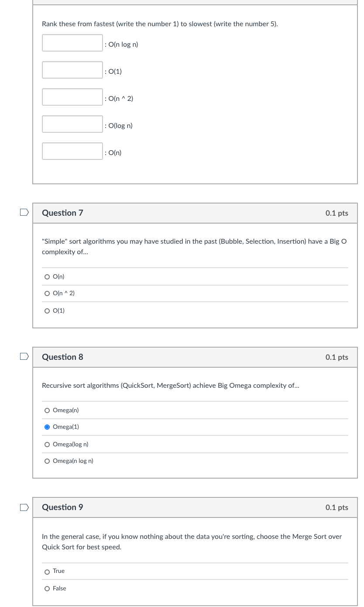The height and width of the screenshot is (607, 364).
Task: Click the ranking box next to O(n log n)
Action: (72, 43)
